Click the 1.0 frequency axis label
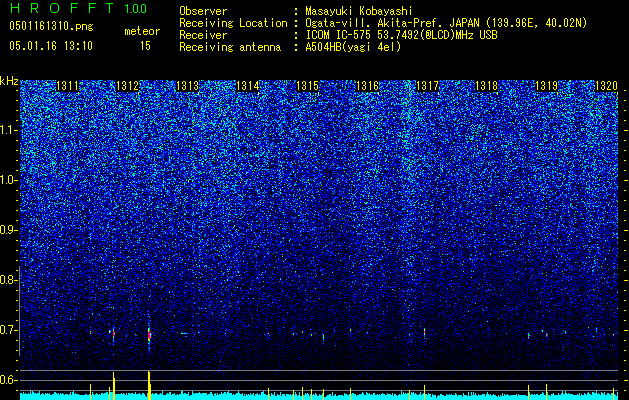629x400 pixels. [8, 180]
